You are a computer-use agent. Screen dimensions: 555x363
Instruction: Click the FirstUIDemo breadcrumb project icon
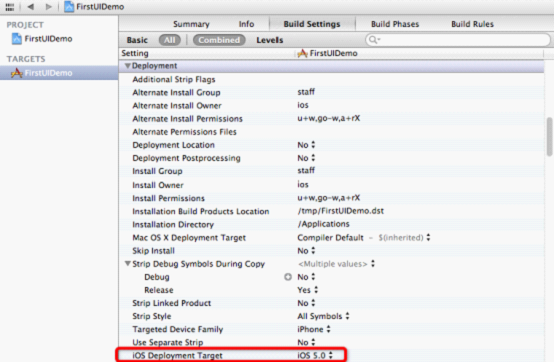click(x=69, y=7)
